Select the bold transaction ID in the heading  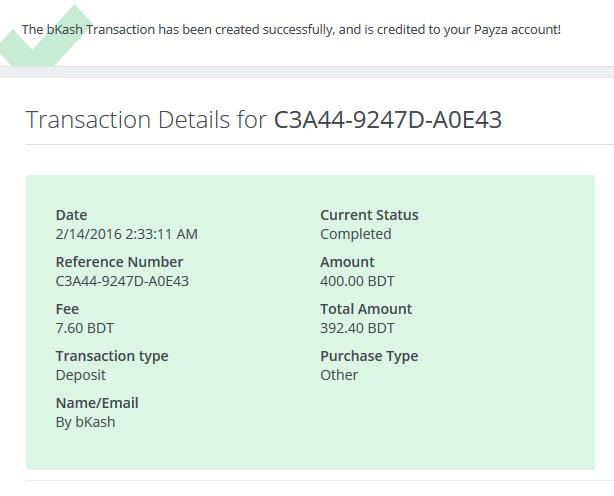click(x=388, y=121)
